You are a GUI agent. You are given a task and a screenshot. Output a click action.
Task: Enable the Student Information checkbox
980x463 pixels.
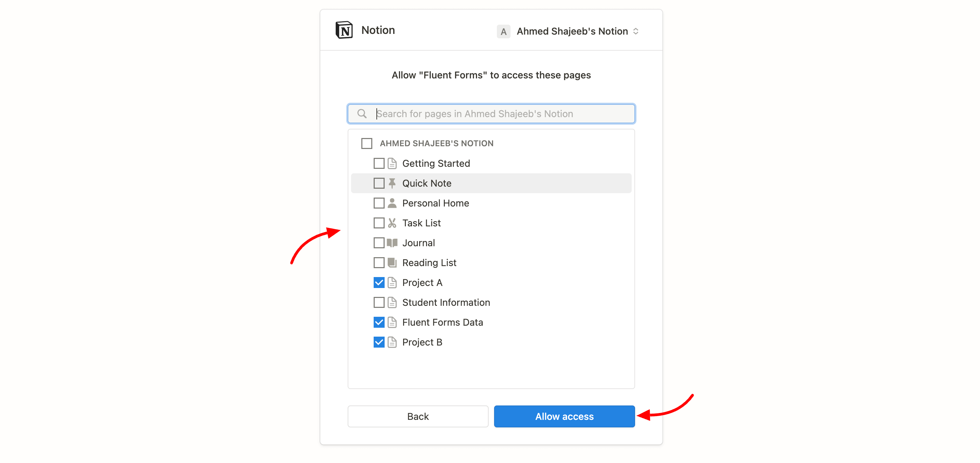[378, 302]
